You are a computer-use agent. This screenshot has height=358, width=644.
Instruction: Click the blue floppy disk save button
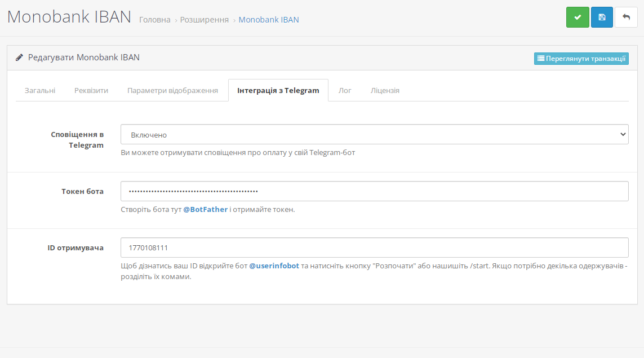pyautogui.click(x=602, y=17)
